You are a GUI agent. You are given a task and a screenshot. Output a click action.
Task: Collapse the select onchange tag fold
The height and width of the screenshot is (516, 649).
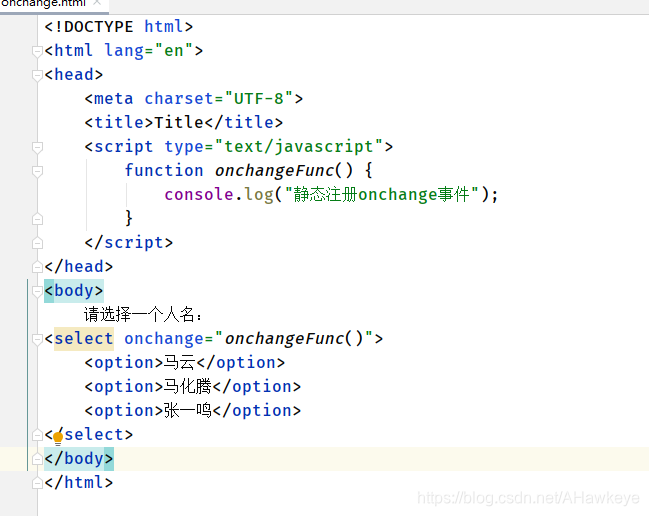tap(37, 339)
